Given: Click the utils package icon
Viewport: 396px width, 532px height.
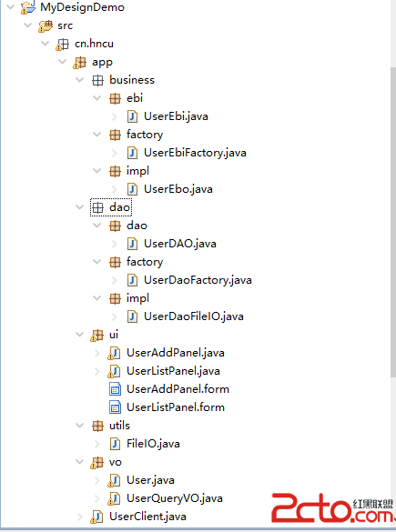Looking at the screenshot, I should point(97,426).
